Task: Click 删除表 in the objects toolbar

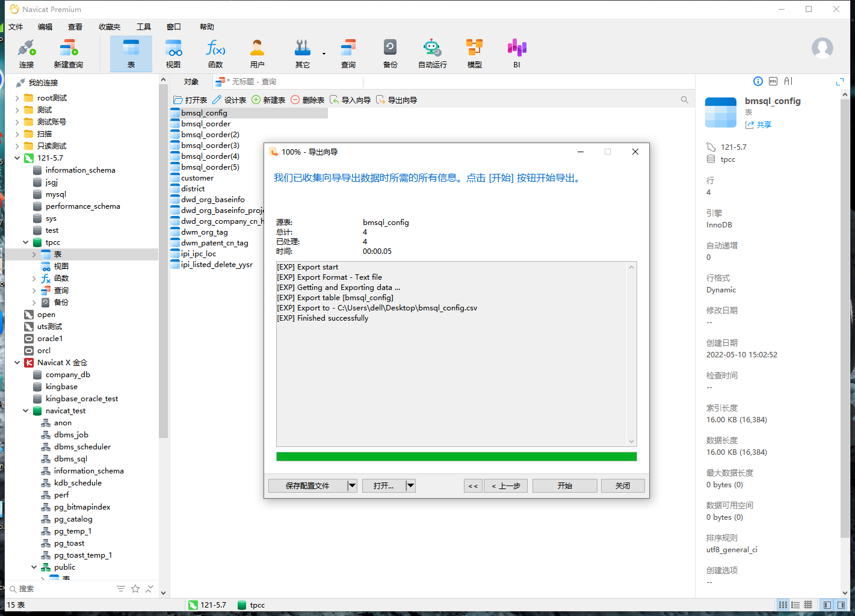Action: coord(307,100)
